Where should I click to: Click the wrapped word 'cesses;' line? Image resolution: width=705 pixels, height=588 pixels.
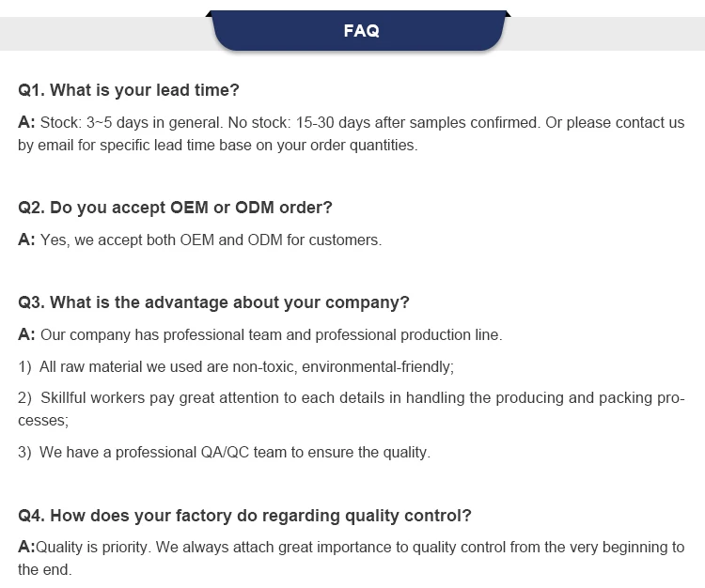pyautogui.click(x=43, y=421)
